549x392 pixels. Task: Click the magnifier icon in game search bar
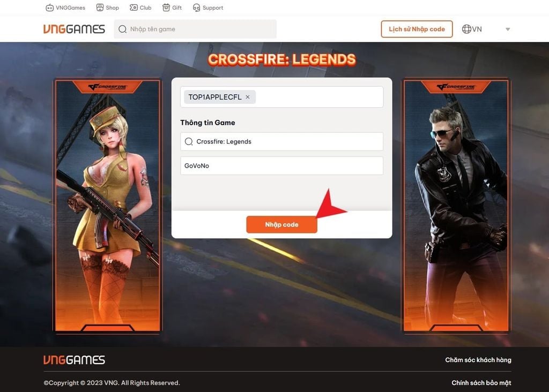(122, 29)
